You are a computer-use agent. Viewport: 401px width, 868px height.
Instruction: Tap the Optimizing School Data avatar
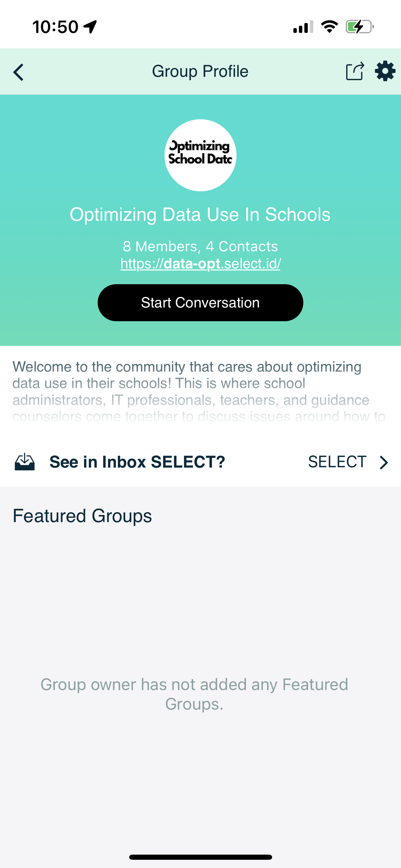[200, 155]
